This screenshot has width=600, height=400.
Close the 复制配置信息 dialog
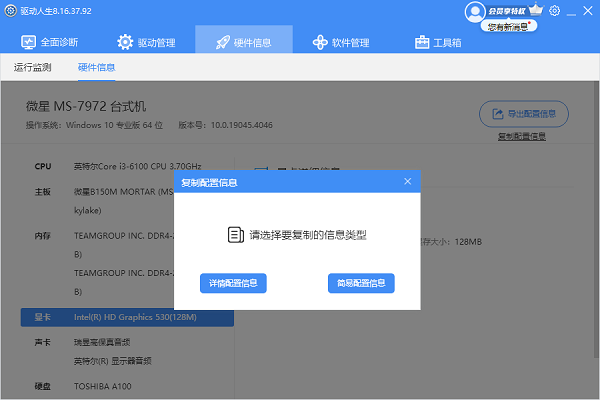(407, 181)
